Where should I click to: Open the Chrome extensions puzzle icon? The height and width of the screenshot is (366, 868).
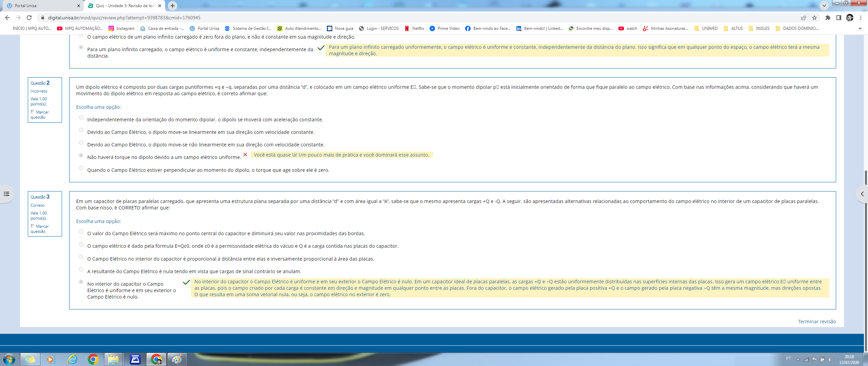[x=828, y=18]
